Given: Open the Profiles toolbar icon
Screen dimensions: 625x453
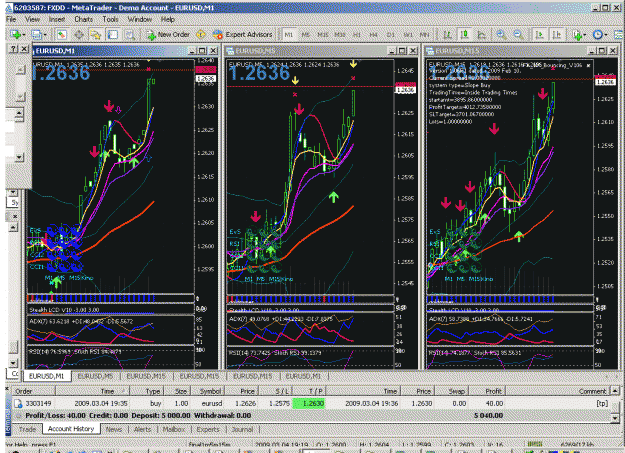Looking at the screenshot, I should tap(36, 35).
